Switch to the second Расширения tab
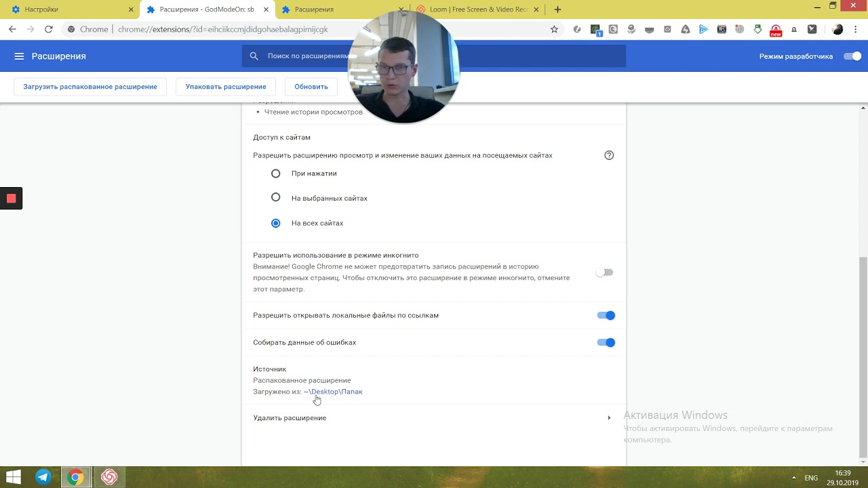 [x=341, y=9]
